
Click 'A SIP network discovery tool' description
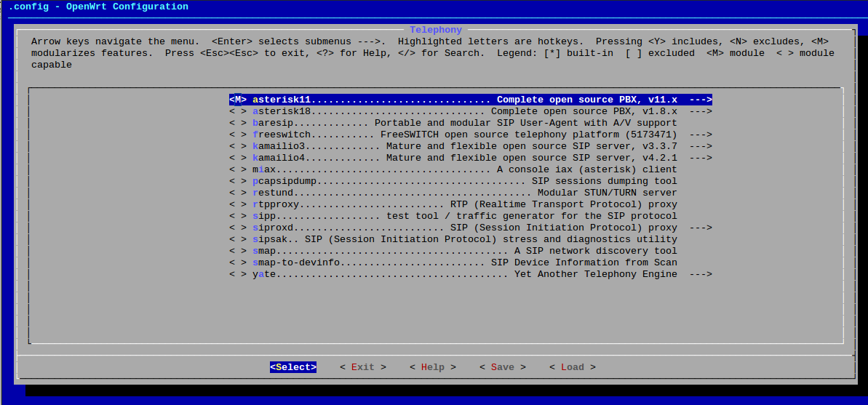point(596,251)
